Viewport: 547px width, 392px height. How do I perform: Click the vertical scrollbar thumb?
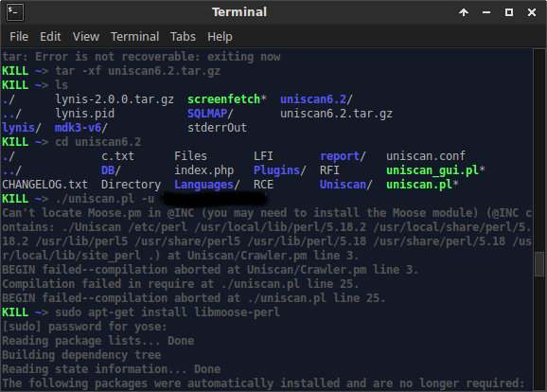click(x=539, y=263)
